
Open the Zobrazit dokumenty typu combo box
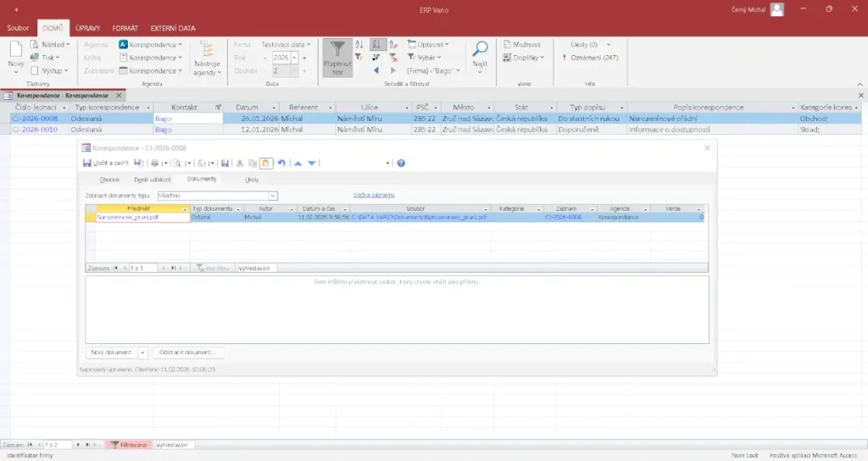click(x=273, y=196)
